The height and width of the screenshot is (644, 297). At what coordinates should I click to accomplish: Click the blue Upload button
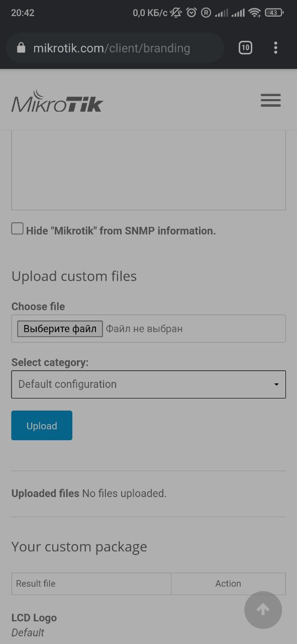pyautogui.click(x=42, y=426)
